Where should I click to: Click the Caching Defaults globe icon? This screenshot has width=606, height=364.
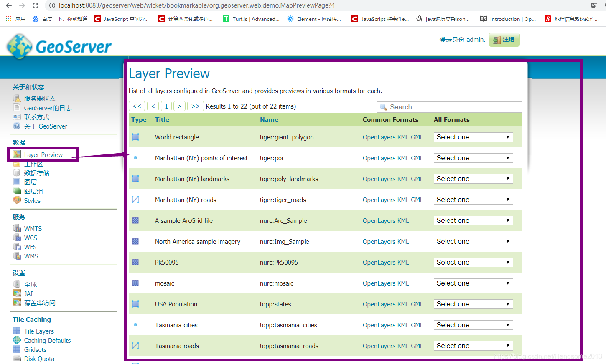pos(17,340)
